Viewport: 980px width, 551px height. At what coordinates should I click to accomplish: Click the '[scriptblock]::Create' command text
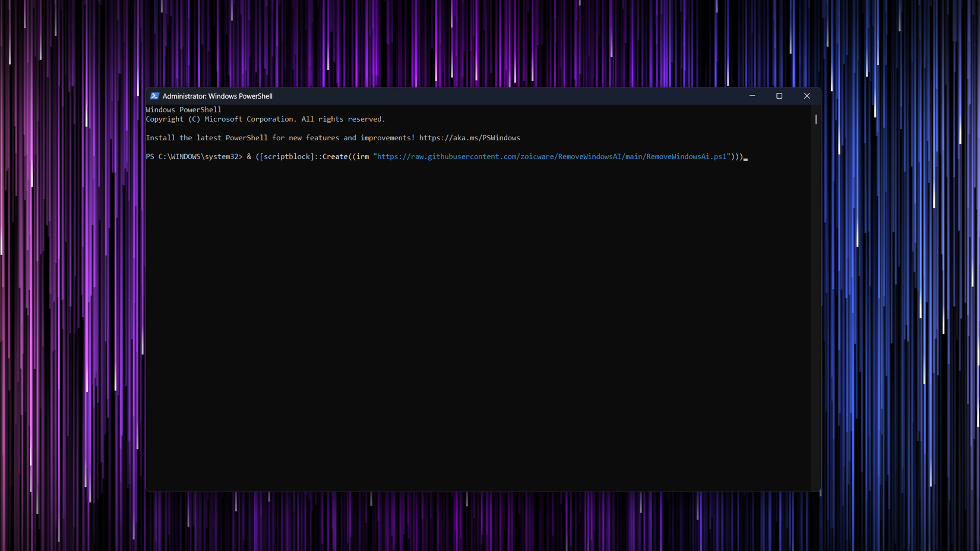304,157
